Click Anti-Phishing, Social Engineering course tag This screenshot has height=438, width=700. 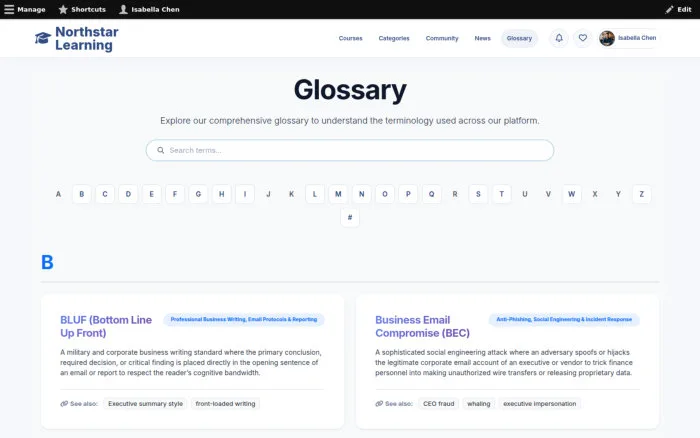point(564,319)
